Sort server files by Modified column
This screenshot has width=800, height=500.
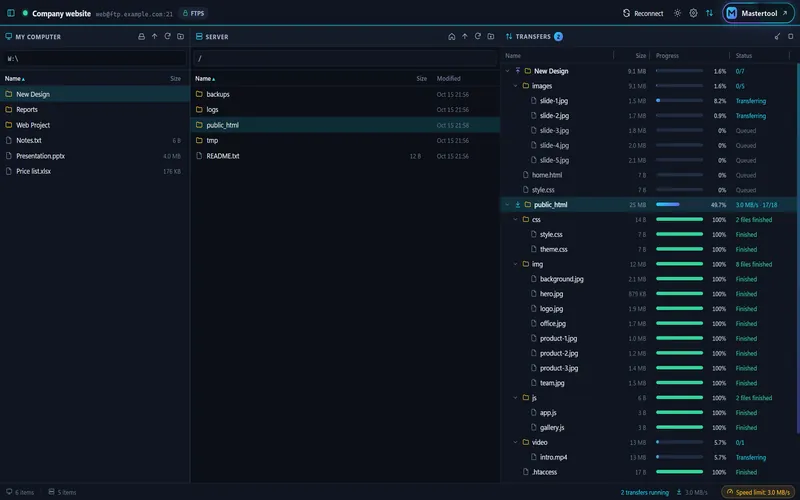[x=448, y=79]
